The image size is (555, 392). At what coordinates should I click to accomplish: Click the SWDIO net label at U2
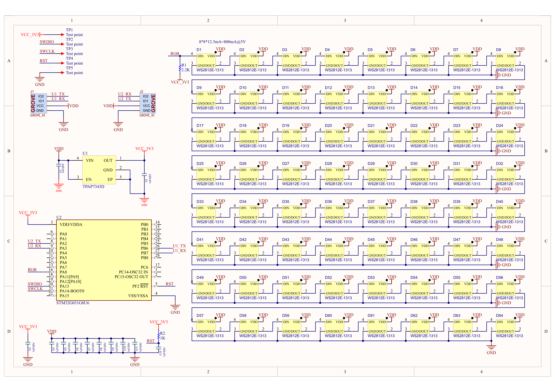(35, 284)
